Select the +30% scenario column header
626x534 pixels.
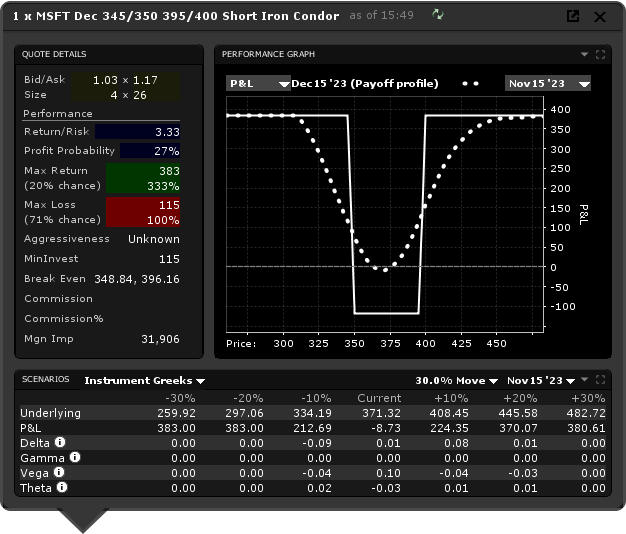tap(588, 398)
